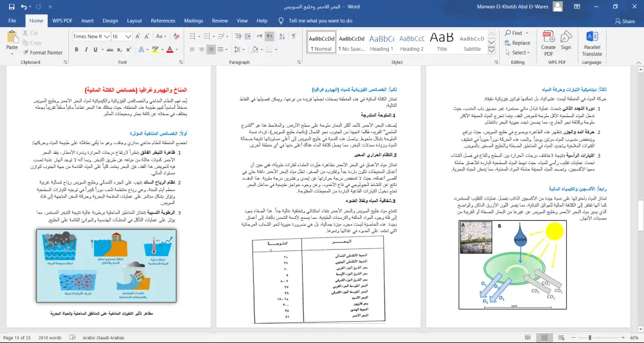
Task: Toggle show/hide paragraph marks
Action: (x=294, y=37)
